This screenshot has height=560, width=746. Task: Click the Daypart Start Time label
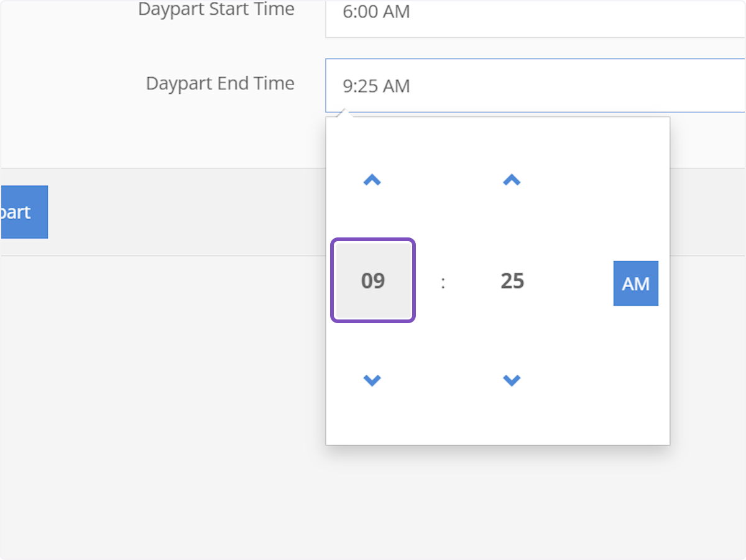(x=217, y=9)
